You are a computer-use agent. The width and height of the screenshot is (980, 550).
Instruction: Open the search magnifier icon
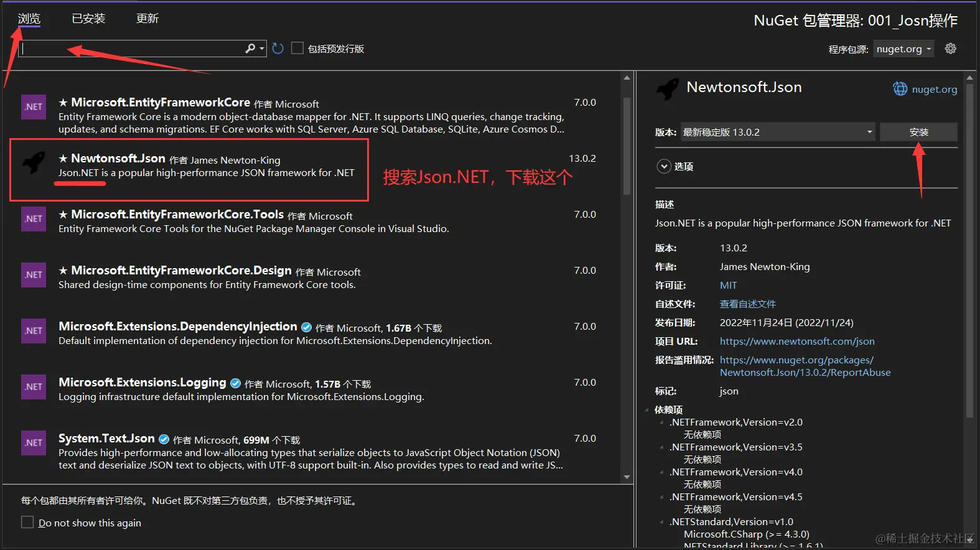tap(250, 49)
